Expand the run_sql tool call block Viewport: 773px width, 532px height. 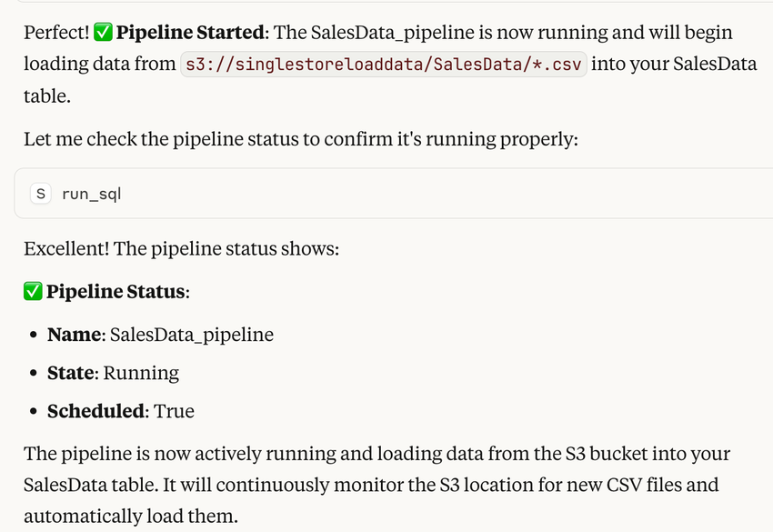pyautogui.click(x=391, y=194)
